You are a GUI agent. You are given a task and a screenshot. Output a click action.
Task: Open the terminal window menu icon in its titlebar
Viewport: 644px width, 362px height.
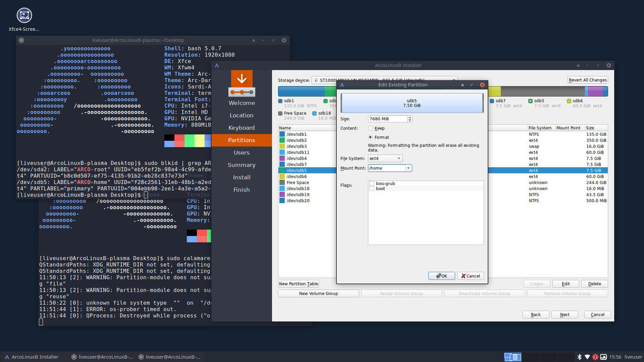pos(21,40)
